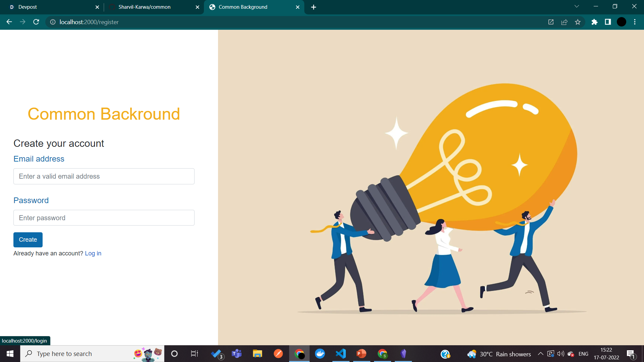Click the Enter password field
Viewport: 644px width, 362px height.
(x=104, y=218)
